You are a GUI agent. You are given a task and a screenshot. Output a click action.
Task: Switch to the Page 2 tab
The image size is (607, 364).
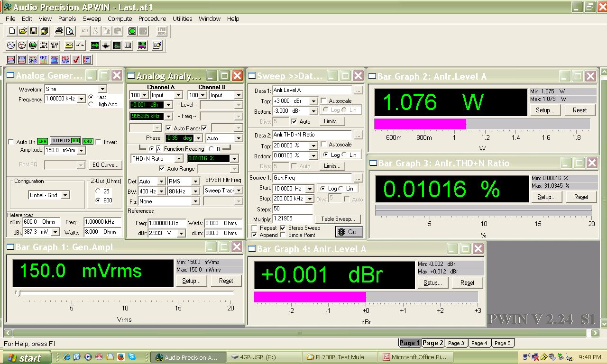pos(433,343)
